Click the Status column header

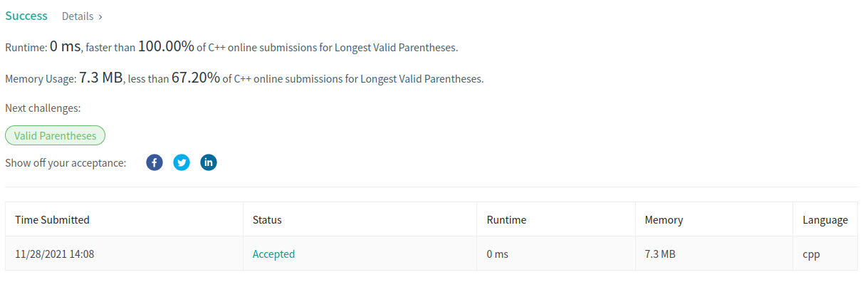click(267, 219)
